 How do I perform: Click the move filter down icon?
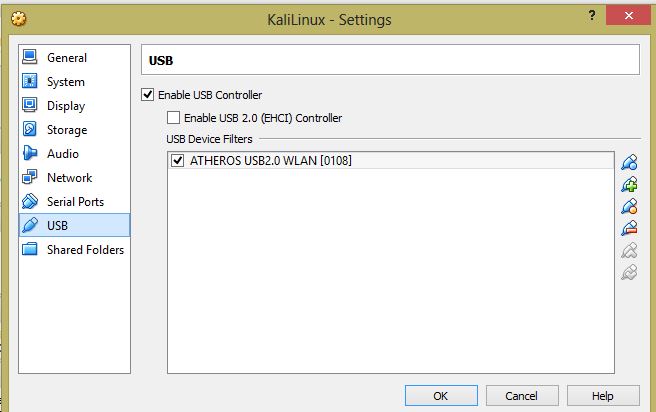[629, 272]
